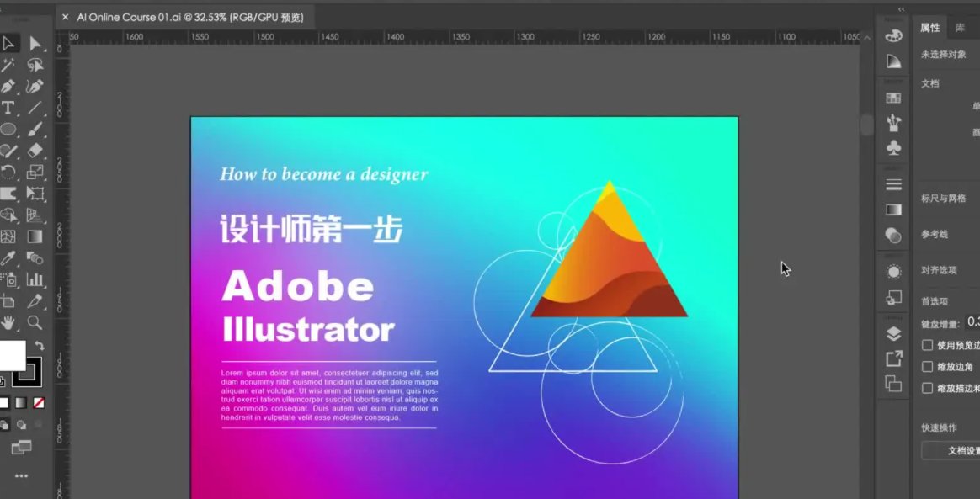Open the Edit Toolbar three-dots menu
Screen dimensions: 980x499
click(x=21, y=476)
